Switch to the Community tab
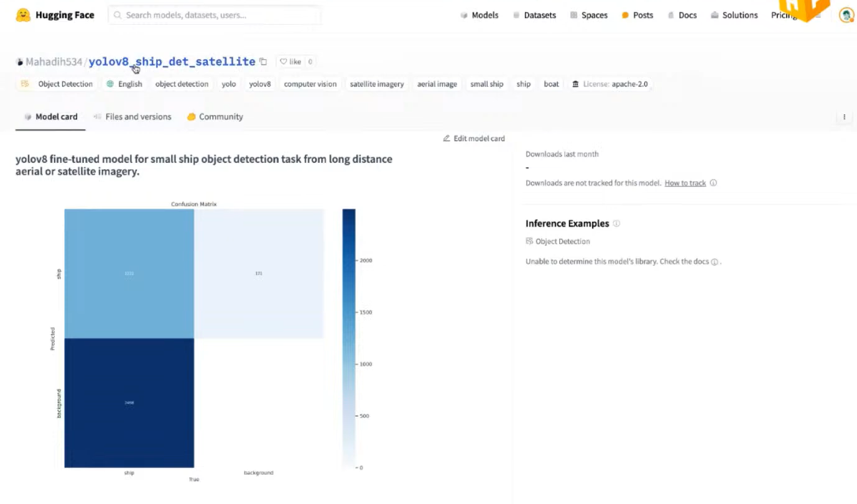 215,117
